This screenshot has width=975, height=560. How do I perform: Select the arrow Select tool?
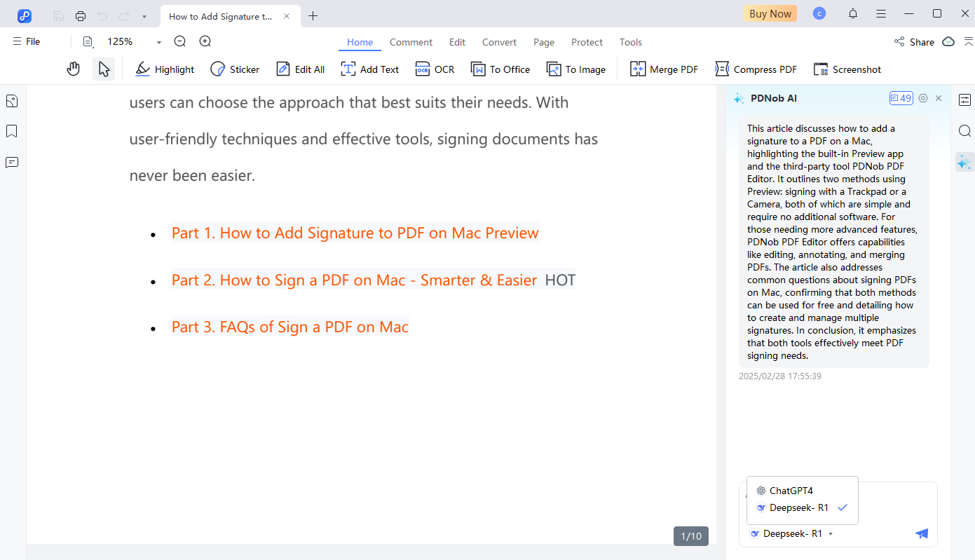click(x=104, y=69)
